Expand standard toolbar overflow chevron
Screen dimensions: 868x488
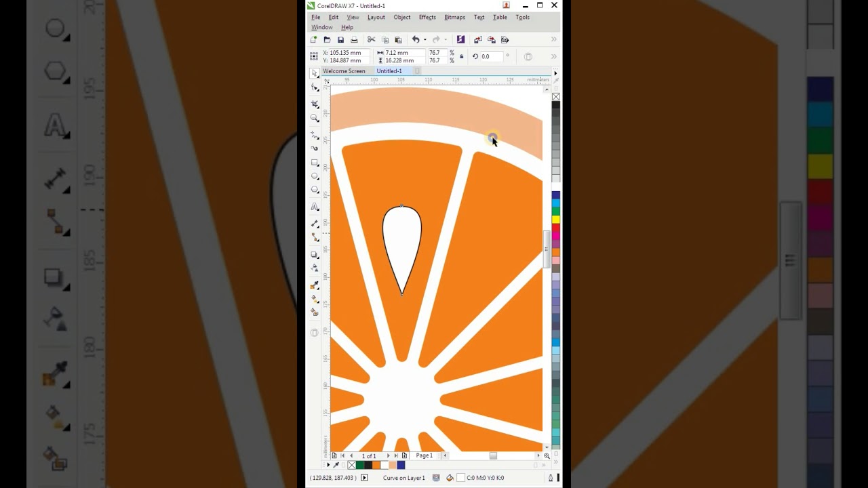coord(554,40)
